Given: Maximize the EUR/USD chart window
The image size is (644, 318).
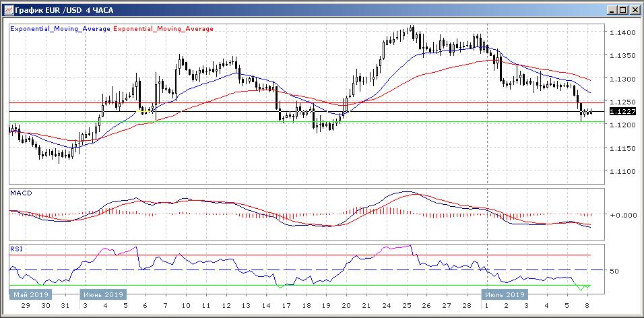Looking at the screenshot, I should click(x=622, y=10).
